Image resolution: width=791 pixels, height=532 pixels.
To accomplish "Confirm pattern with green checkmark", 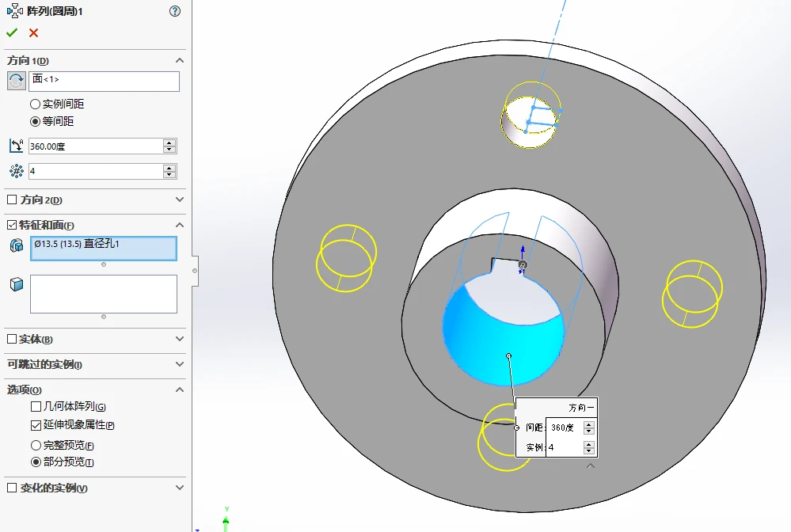I will click(12, 32).
